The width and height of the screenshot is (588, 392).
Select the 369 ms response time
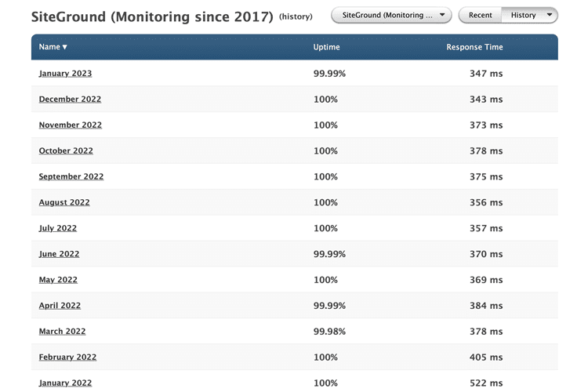point(486,280)
